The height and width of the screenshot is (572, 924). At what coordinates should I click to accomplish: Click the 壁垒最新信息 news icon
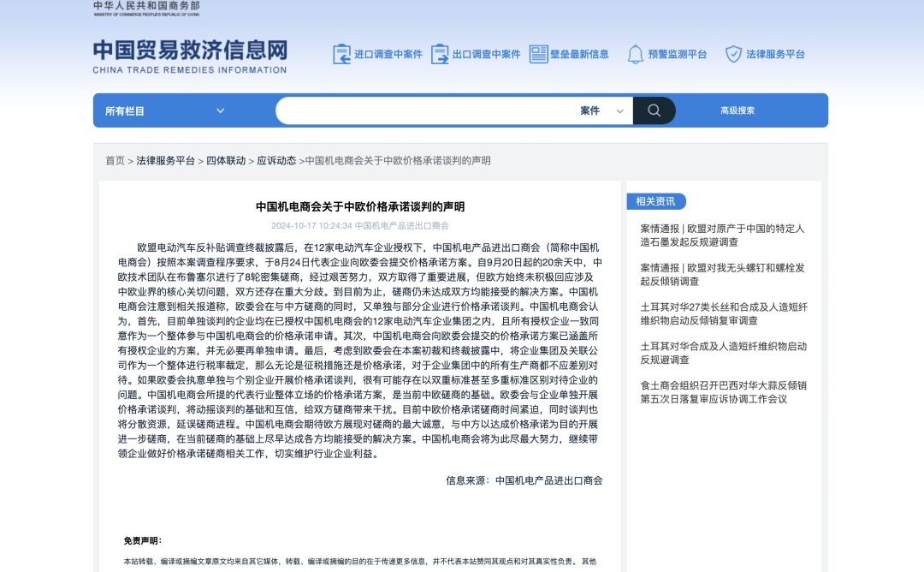point(538,54)
